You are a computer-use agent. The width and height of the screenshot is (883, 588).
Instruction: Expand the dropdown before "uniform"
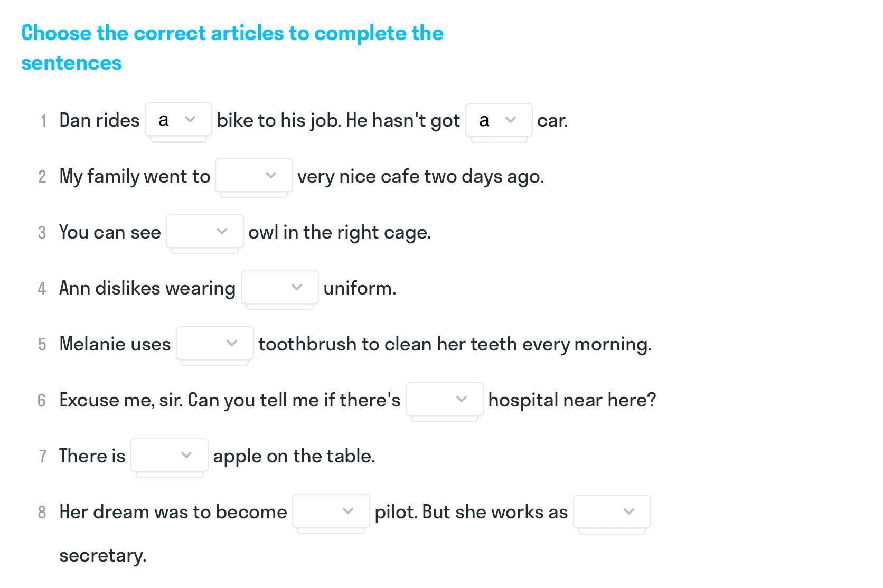coord(280,287)
